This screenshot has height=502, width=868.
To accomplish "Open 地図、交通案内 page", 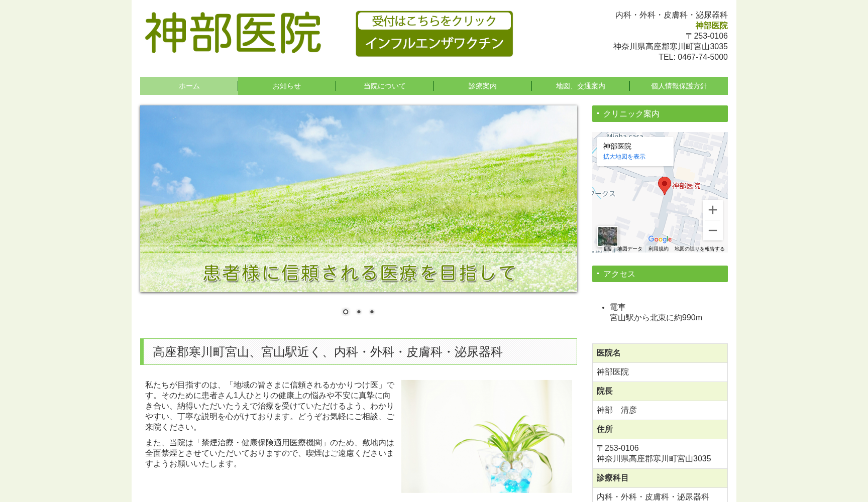I will click(x=581, y=86).
